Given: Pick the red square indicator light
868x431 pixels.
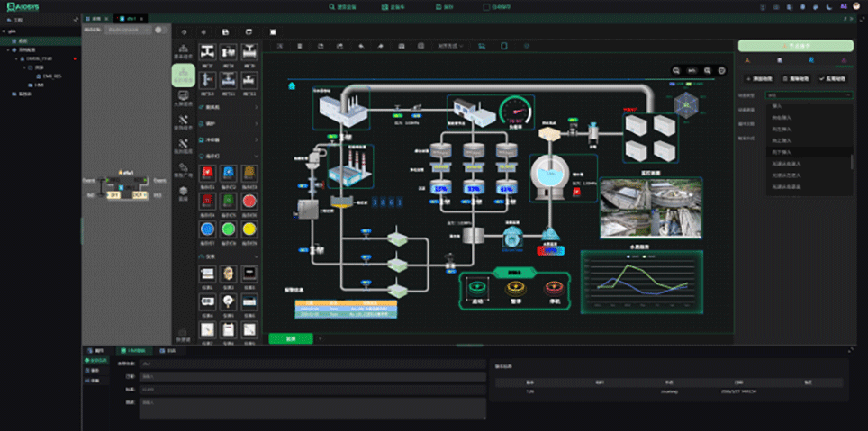Looking at the screenshot, I should [208, 172].
